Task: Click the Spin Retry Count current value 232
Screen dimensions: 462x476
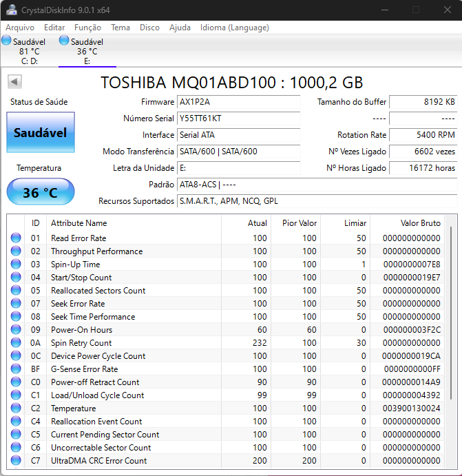Action: [x=260, y=343]
